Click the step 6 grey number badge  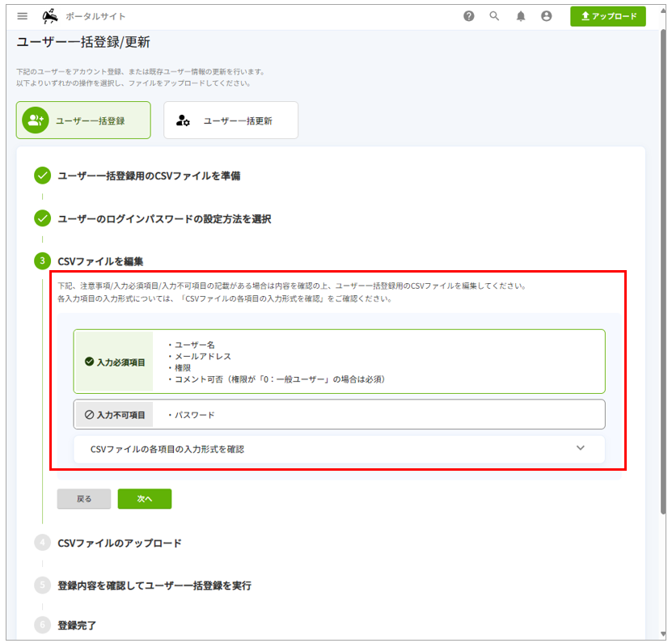point(42,624)
